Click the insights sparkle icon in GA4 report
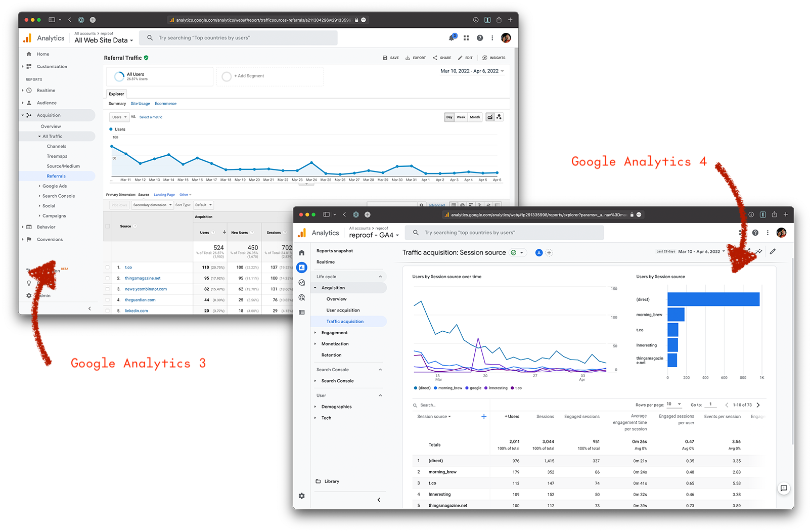Image resolution: width=810 pixels, height=532 pixels. point(759,251)
